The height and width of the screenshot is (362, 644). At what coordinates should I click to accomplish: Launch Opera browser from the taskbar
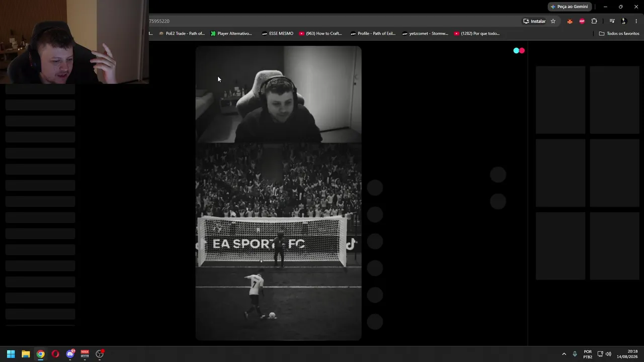tap(55, 354)
